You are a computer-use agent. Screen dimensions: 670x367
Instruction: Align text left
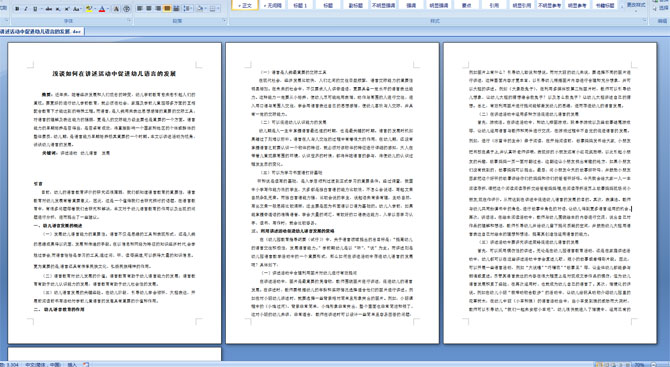139,9
